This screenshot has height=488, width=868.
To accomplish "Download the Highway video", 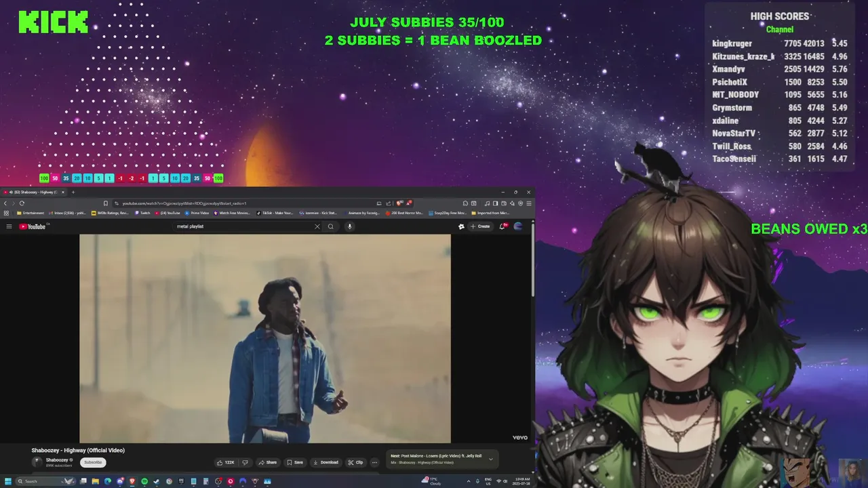I will 325,462.
